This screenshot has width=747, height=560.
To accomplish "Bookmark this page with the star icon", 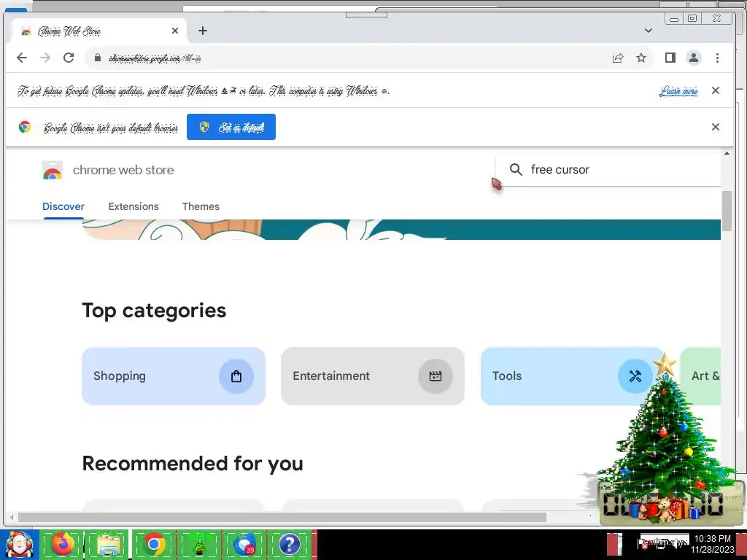I will (x=641, y=58).
